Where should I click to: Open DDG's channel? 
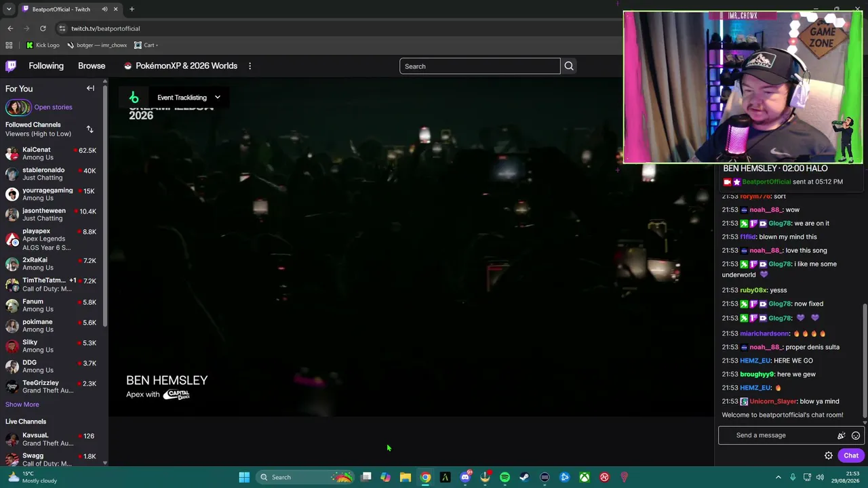pyautogui.click(x=51, y=367)
